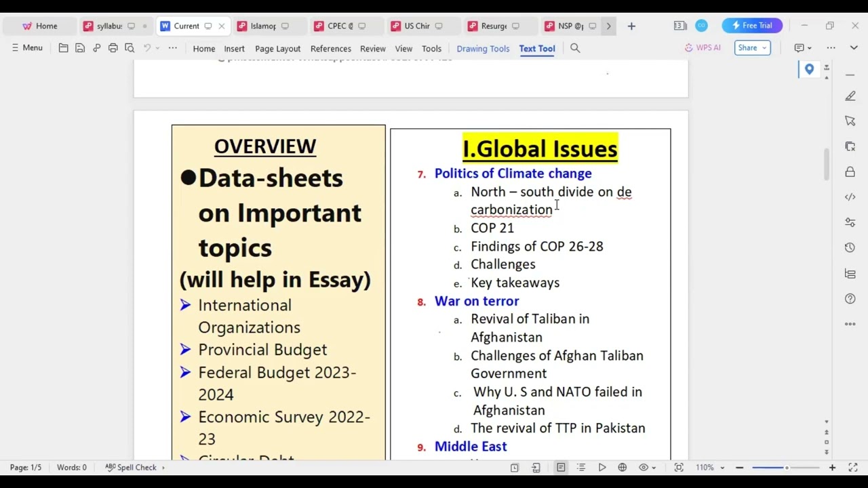Viewport: 868px width, 488px height.
Task: Open the Page Layout ribbon tab
Action: [277, 49]
